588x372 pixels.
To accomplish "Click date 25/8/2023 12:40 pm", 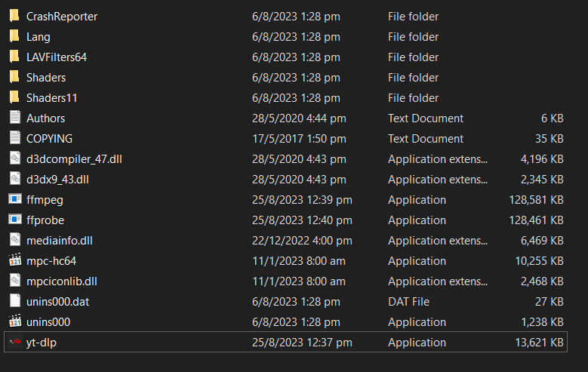I will click(x=302, y=220).
